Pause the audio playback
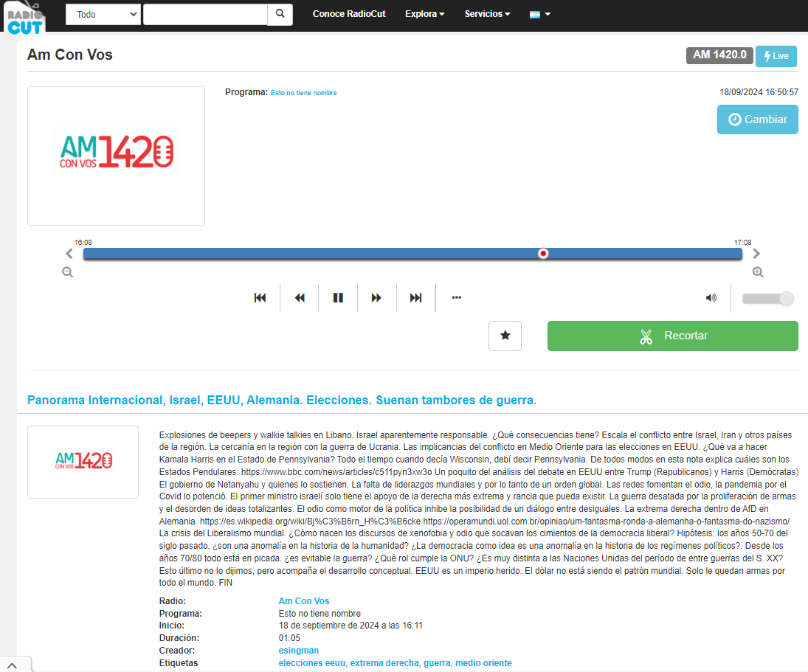The image size is (808, 672). coord(338,298)
